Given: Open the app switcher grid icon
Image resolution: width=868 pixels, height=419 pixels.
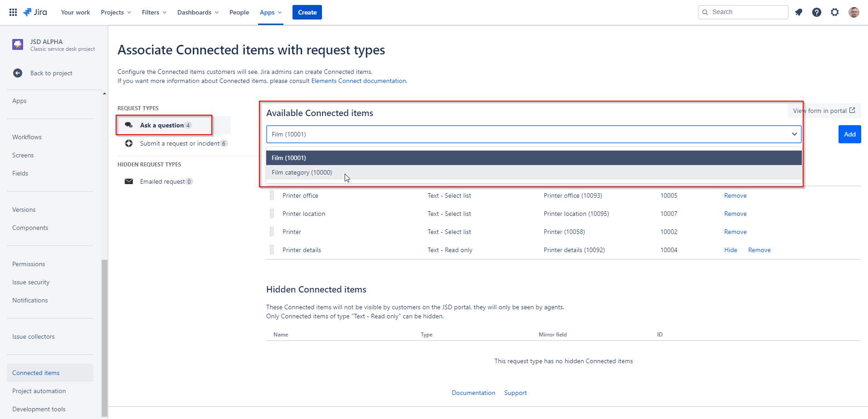Looking at the screenshot, I should click(x=13, y=12).
